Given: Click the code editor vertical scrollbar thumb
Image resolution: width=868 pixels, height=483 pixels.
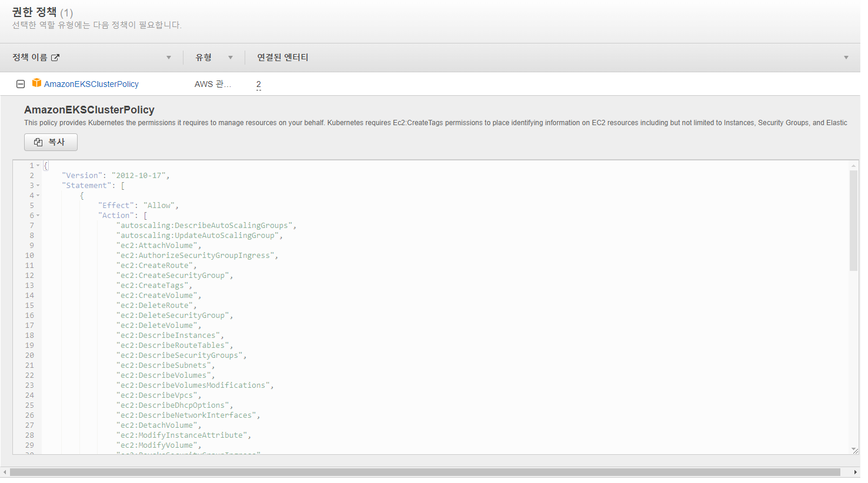Looking at the screenshot, I should click(853, 220).
